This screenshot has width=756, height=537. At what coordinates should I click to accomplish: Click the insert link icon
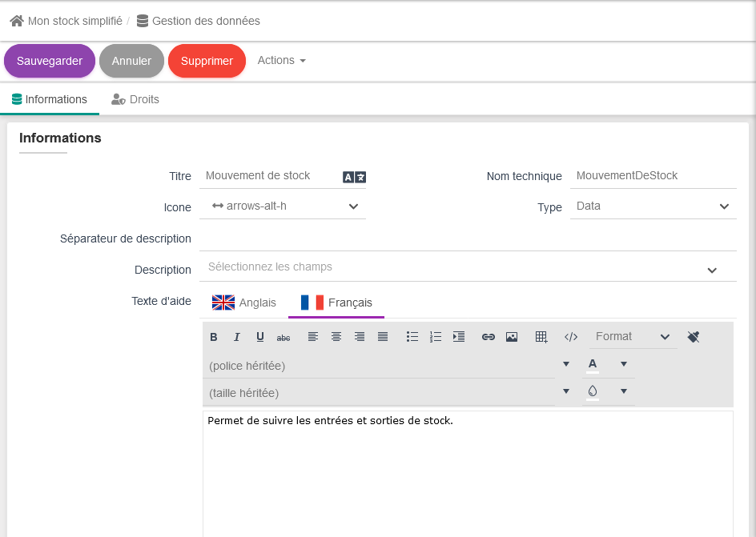pos(489,337)
